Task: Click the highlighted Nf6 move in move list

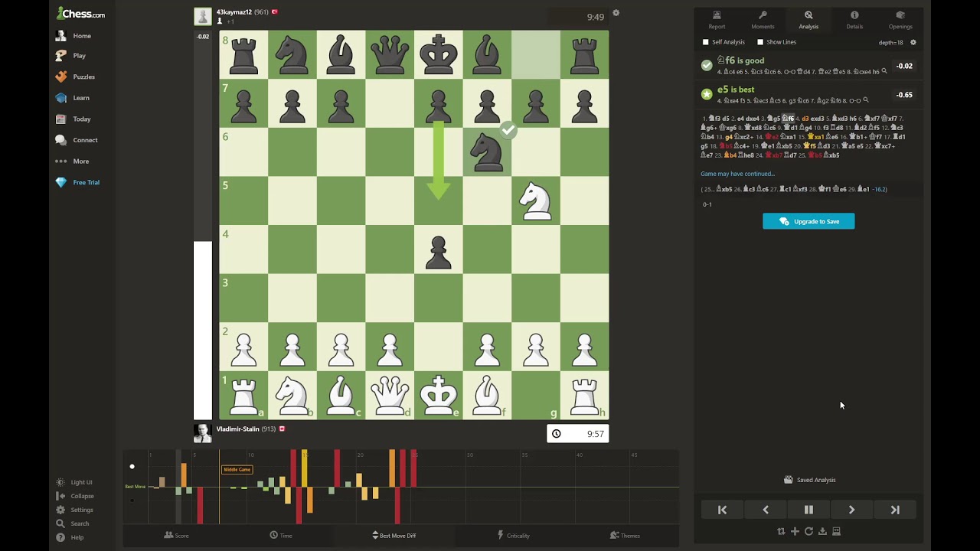Action: (788, 119)
